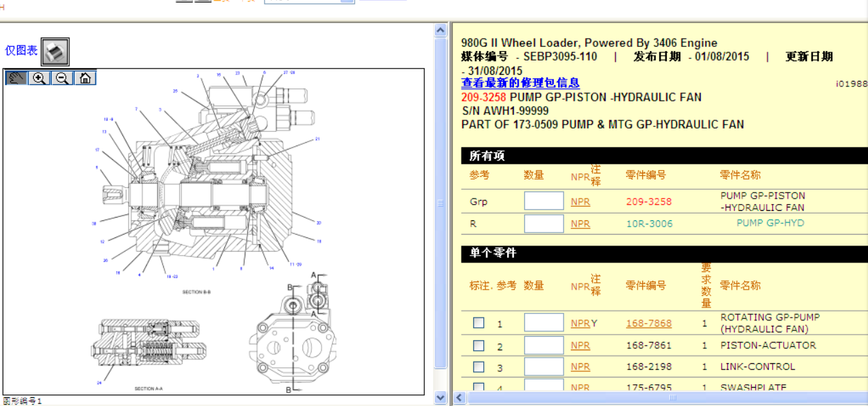Open 查看最新的修理包信息 repair kit link
Image resolution: width=868 pixels, height=406 pixels.
coord(520,83)
